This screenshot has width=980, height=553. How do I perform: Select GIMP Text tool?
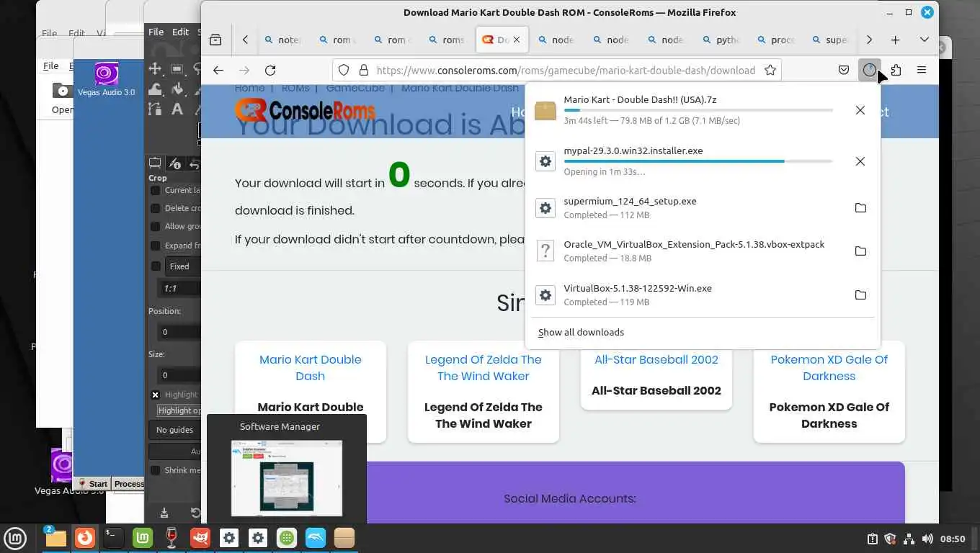point(177,109)
